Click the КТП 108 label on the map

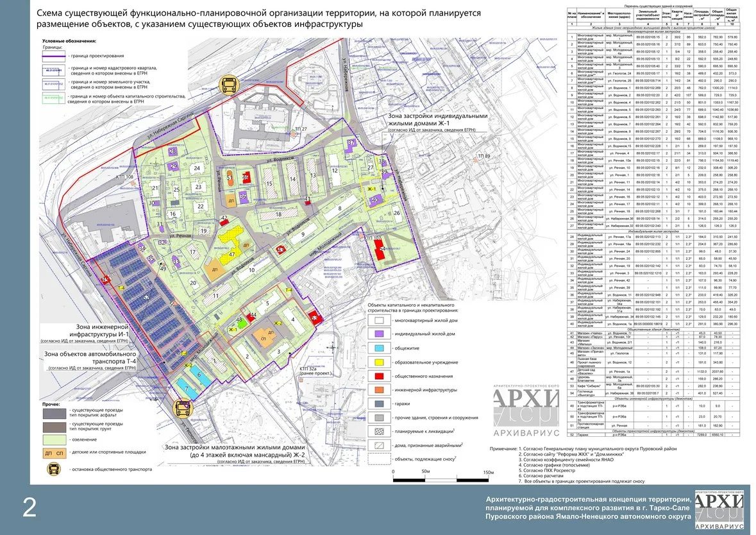coord(125,176)
